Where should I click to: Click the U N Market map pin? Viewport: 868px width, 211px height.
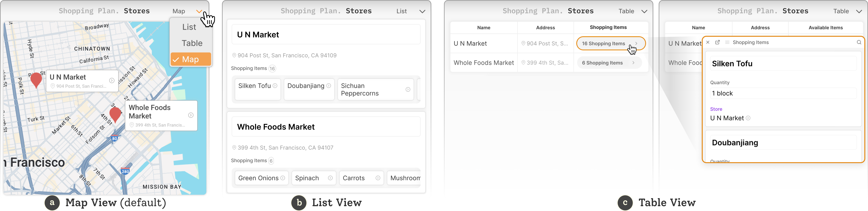pyautogui.click(x=36, y=80)
